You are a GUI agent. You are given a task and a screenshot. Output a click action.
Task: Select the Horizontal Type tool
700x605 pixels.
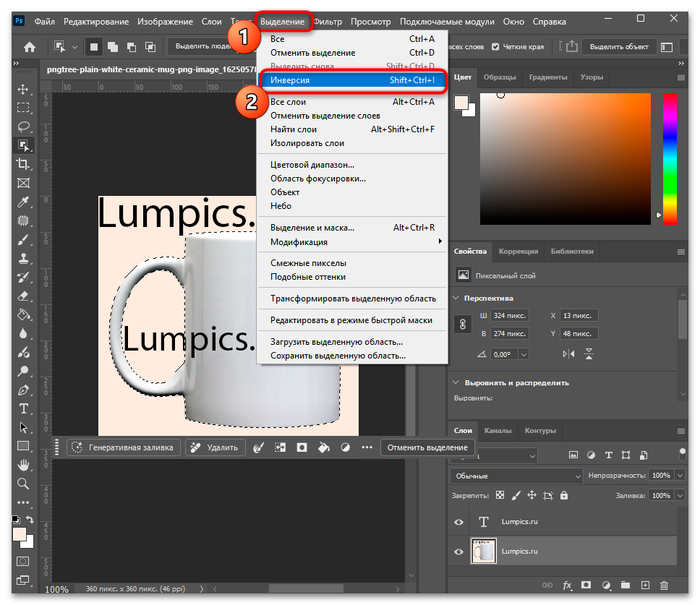pos(23,409)
